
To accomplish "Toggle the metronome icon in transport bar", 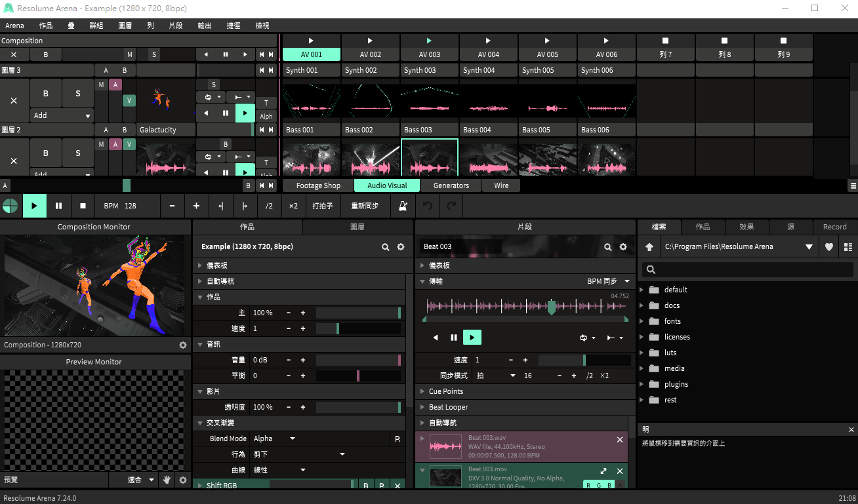I will tap(403, 206).
